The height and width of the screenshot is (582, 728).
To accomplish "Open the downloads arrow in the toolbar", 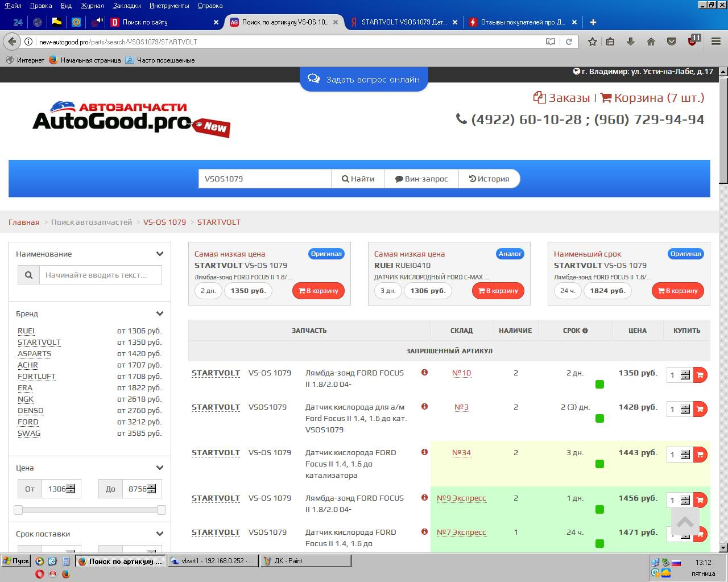I will click(x=630, y=42).
